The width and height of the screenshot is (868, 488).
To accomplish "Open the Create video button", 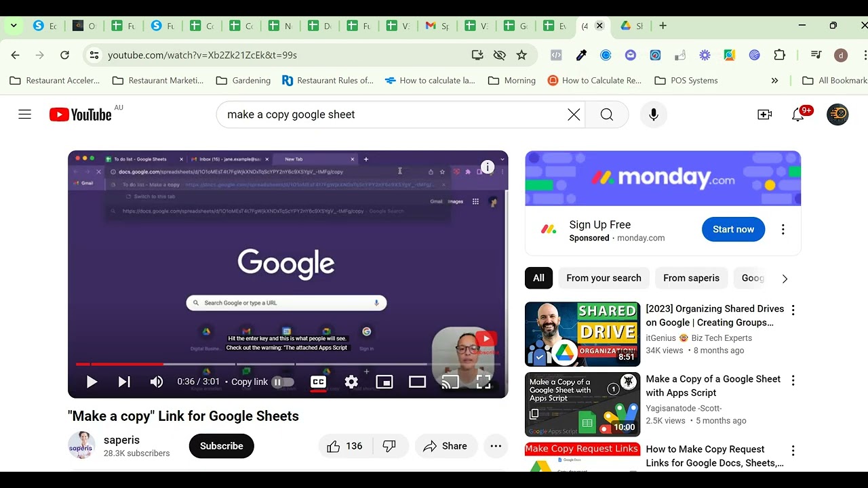I will pos(765,115).
